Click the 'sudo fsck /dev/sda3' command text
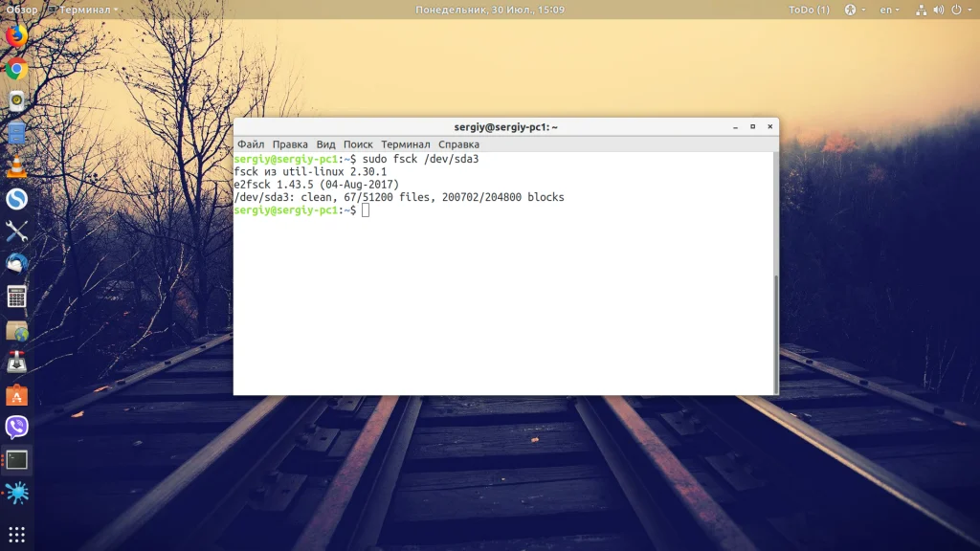980x551 pixels. coord(421,160)
